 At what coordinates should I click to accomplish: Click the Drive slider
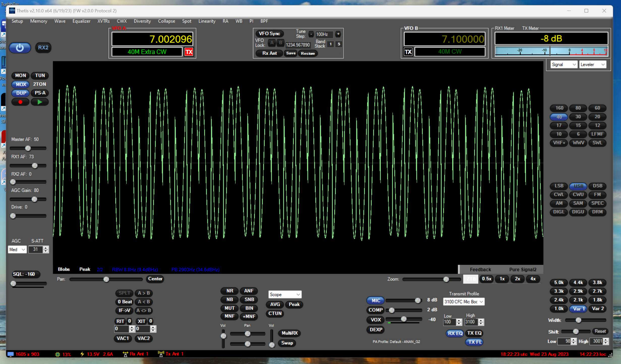pos(28,216)
